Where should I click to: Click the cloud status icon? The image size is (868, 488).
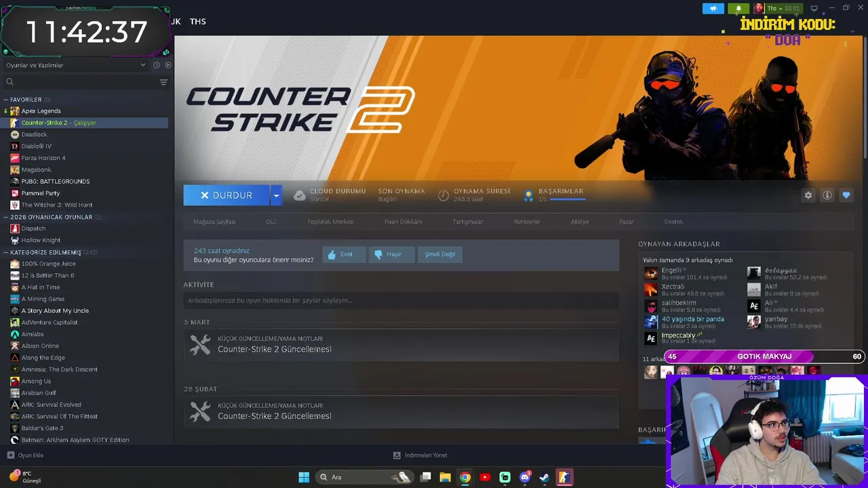[299, 195]
